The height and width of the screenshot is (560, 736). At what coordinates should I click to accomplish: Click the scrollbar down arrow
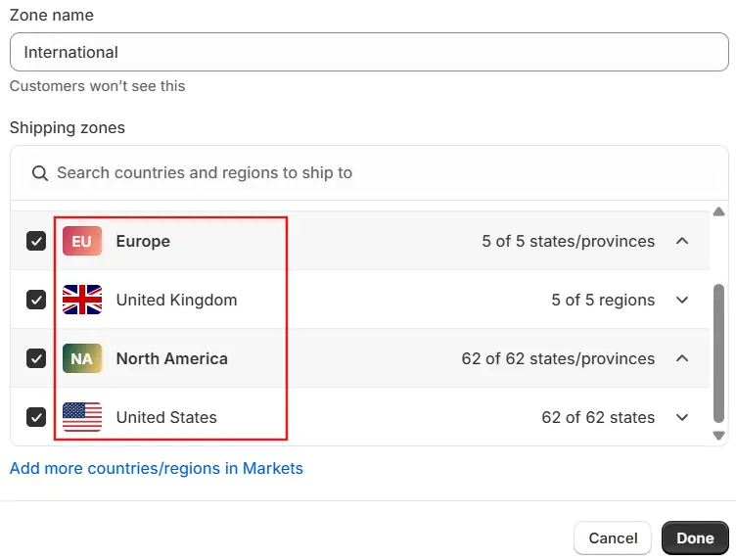(718, 436)
